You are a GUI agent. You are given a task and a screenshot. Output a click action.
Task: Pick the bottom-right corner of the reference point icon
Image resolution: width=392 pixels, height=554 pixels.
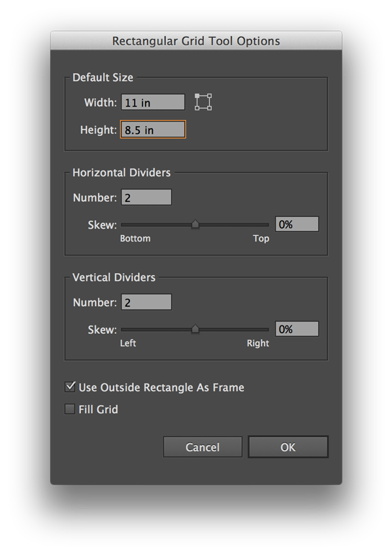click(x=210, y=108)
